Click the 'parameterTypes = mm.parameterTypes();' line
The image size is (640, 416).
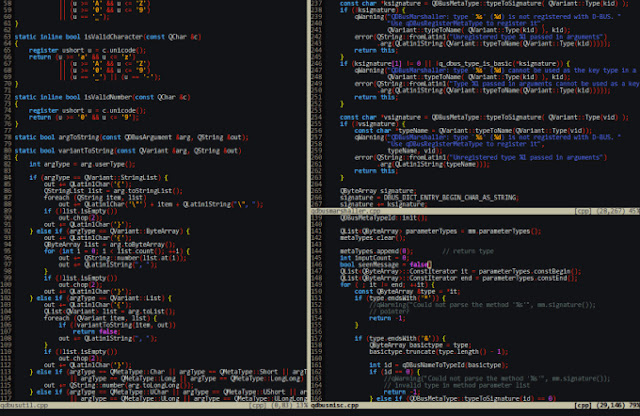[440, 231]
